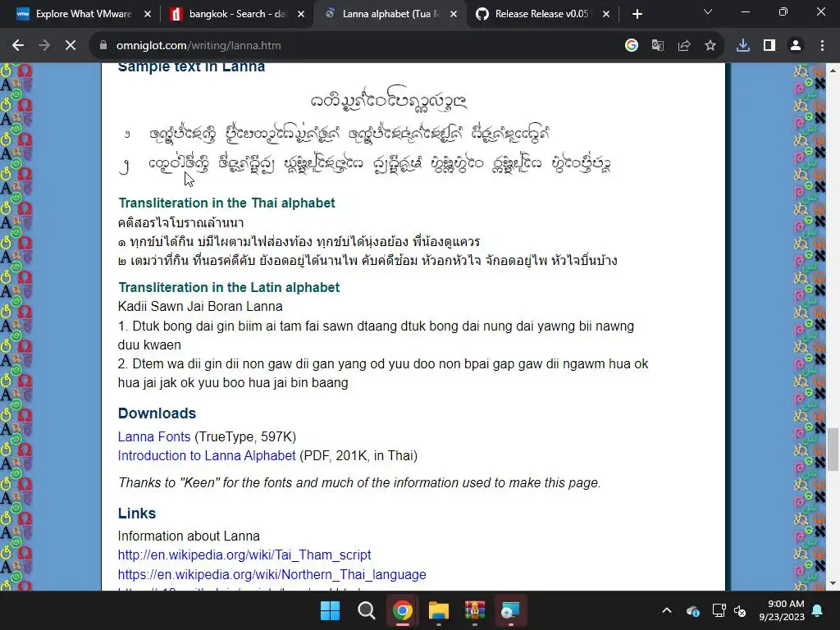This screenshot has height=630, width=840.
Task: Open WinRAR taskbar icon
Action: (x=475, y=610)
